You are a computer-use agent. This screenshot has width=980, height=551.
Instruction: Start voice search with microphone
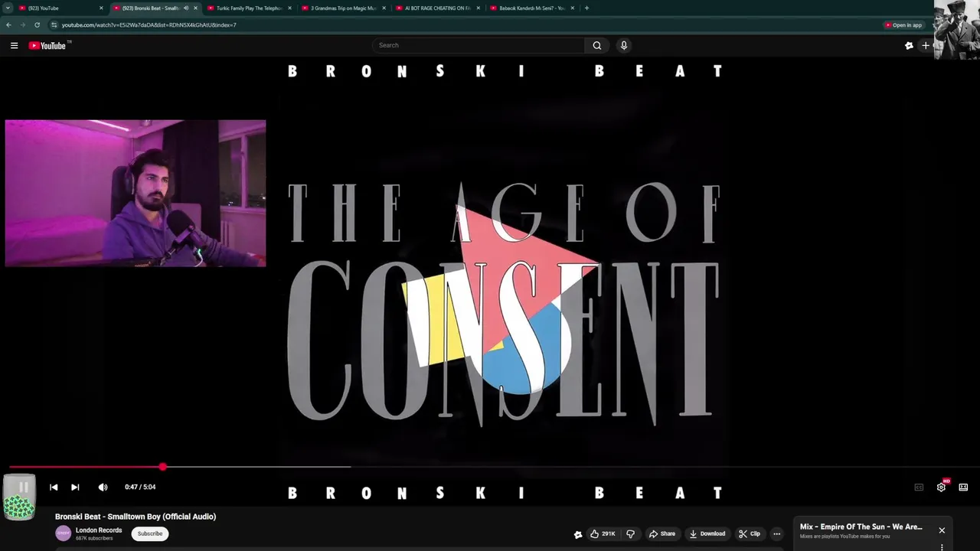(624, 45)
